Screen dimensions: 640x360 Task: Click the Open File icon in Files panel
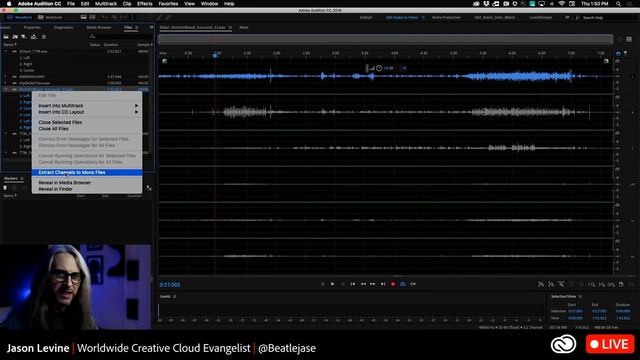pos(6,37)
